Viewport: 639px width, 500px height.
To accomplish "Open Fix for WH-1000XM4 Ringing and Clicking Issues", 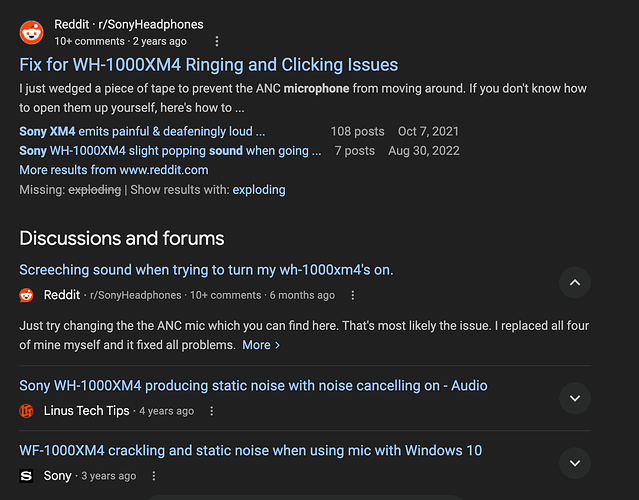I will click(x=208, y=65).
